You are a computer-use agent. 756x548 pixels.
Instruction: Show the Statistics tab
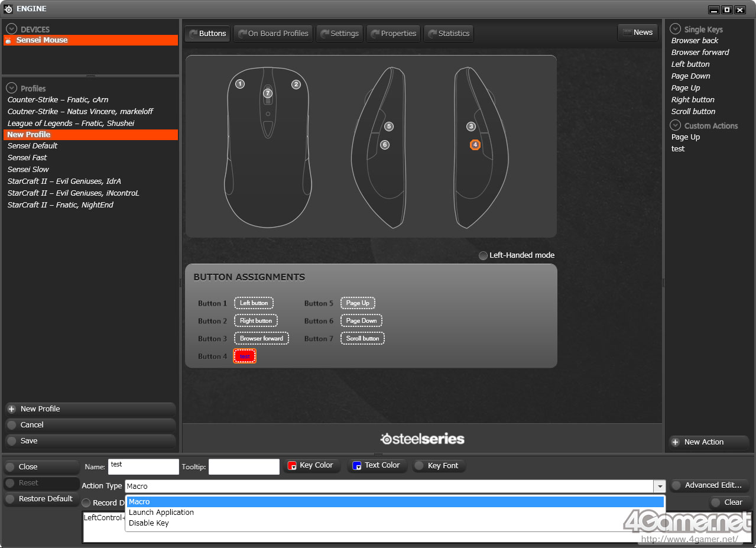point(448,34)
